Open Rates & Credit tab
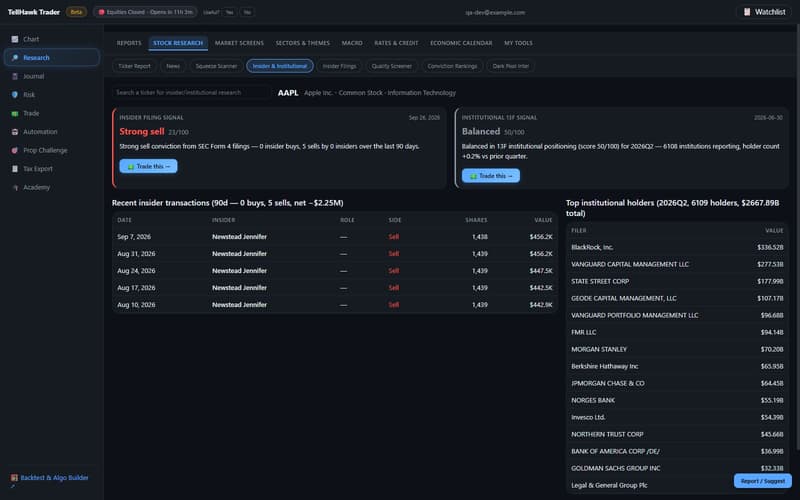The height and width of the screenshot is (500, 800). (396, 43)
